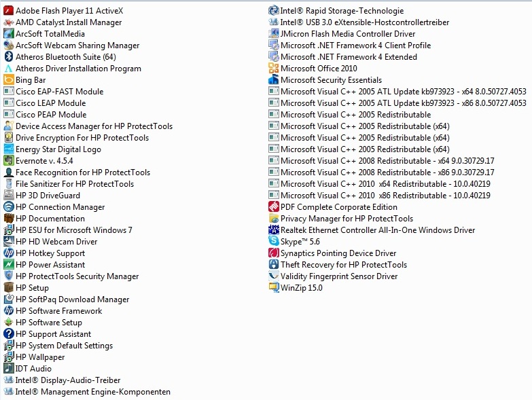The width and height of the screenshot is (532, 400).
Task: Select the Drive Encryption for HP ProtectTools icon
Action: (x=8, y=138)
